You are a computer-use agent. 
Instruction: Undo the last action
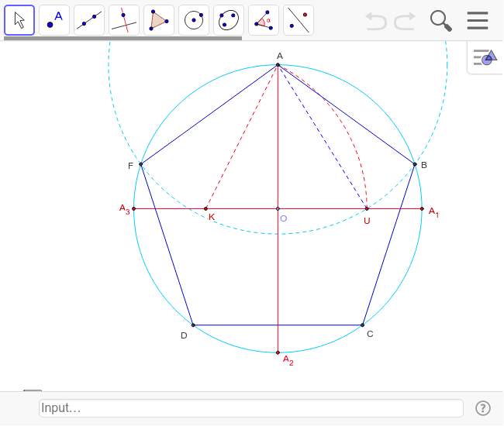[376, 21]
